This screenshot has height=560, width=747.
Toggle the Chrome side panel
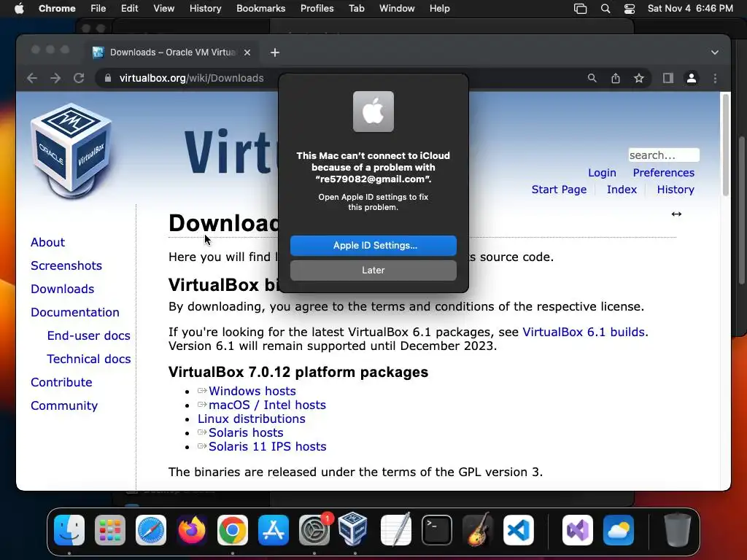point(668,78)
